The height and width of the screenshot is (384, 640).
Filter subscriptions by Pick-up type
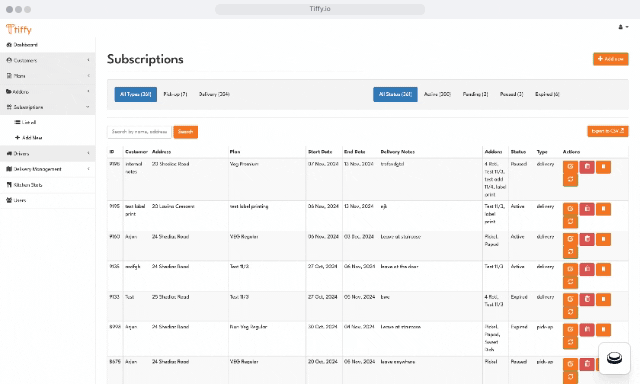click(175, 94)
